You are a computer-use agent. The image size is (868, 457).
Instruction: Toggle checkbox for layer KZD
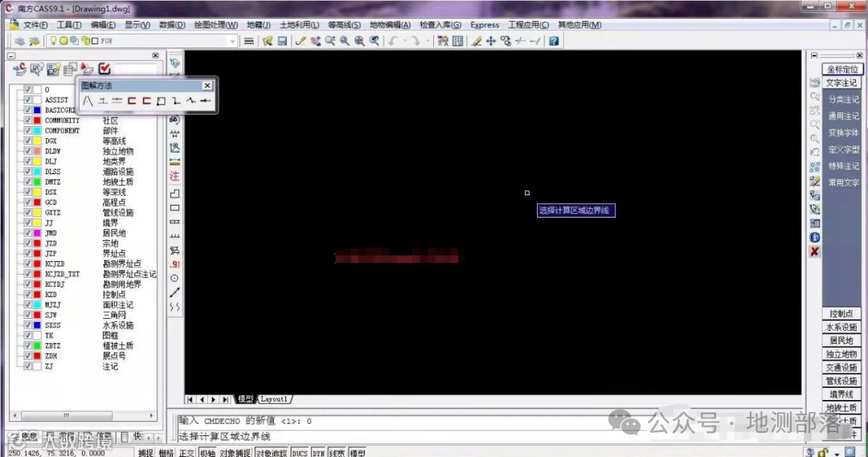[27, 294]
